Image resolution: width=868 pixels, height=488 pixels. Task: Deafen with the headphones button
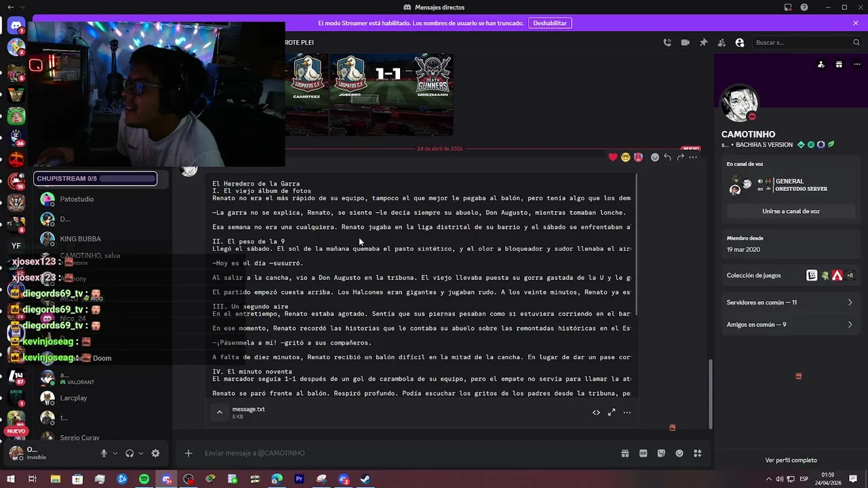[x=130, y=453]
